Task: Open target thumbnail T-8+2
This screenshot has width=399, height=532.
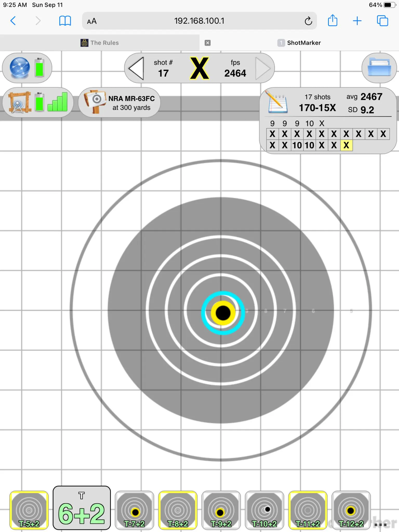Action: (x=178, y=510)
